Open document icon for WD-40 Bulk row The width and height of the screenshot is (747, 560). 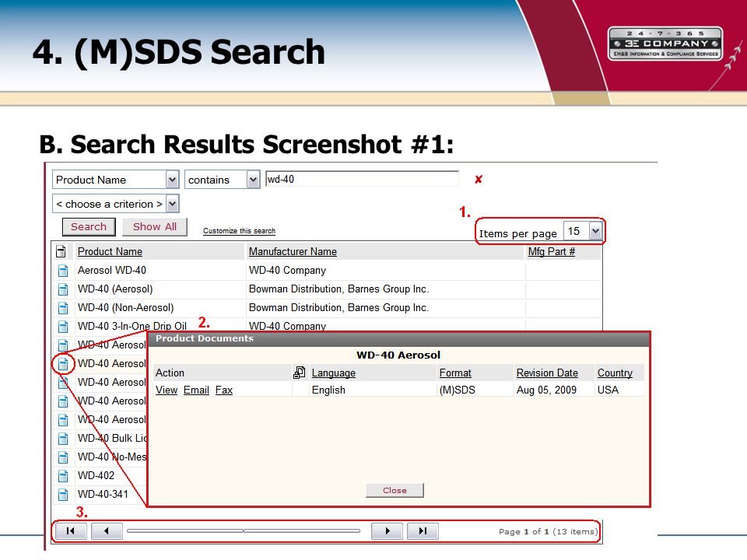click(63, 438)
